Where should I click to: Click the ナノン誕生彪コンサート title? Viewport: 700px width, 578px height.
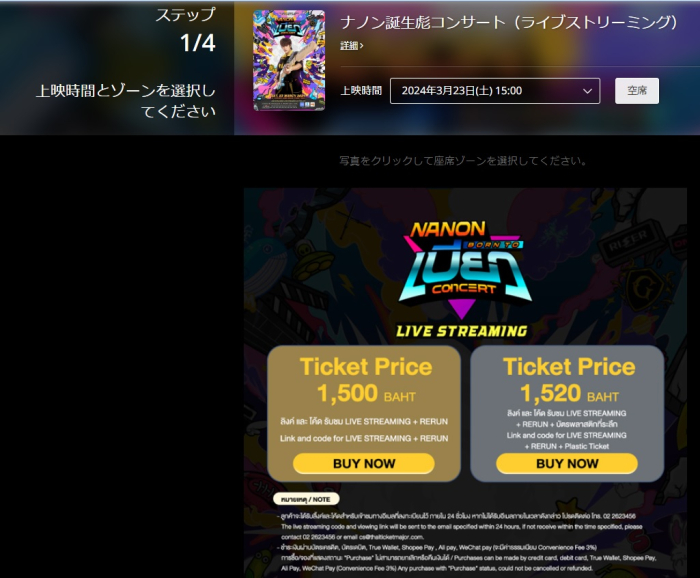(509, 22)
